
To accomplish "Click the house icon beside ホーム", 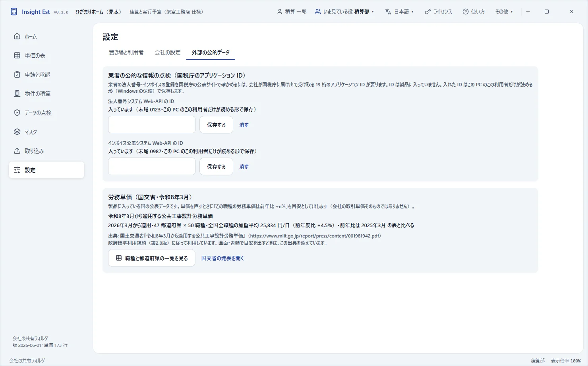I will 17,36.
